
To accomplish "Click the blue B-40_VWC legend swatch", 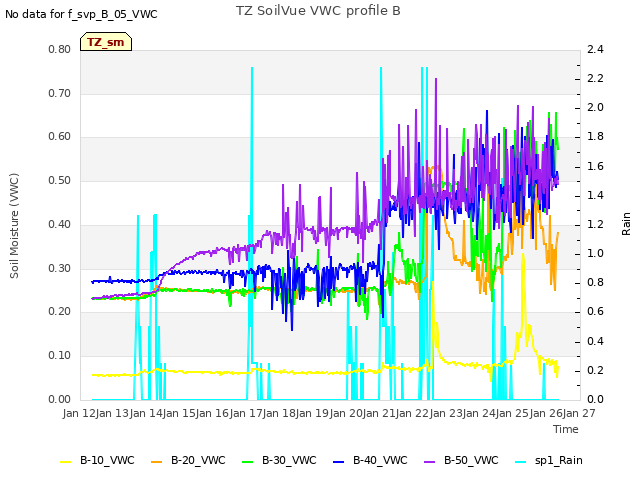I will [x=339, y=462].
